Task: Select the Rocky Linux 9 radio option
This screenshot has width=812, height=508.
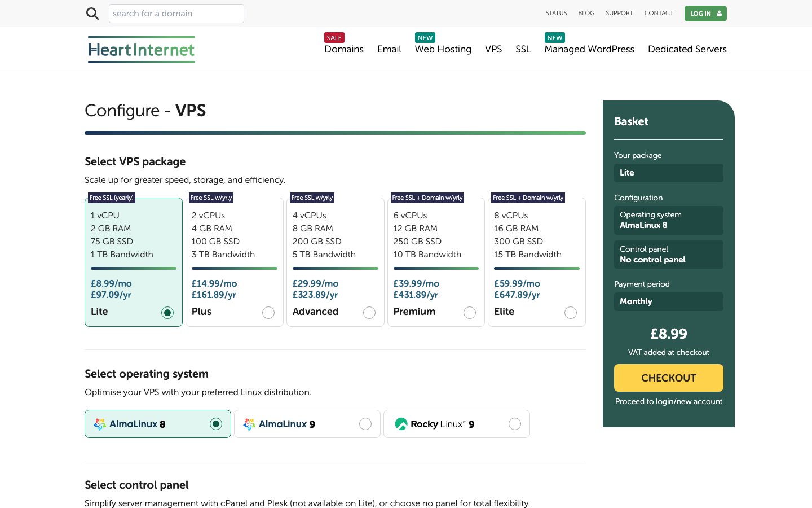Action: [515, 424]
